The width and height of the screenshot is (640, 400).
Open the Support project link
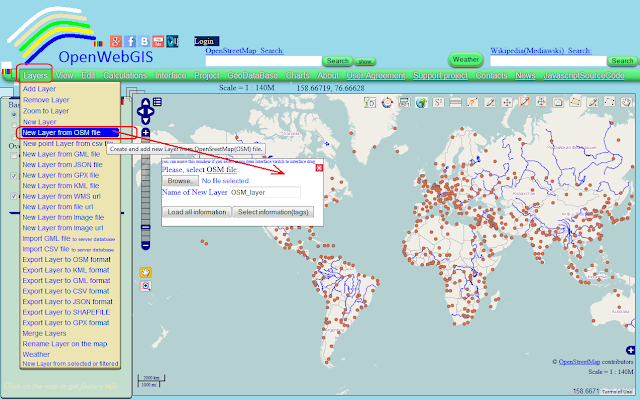pyautogui.click(x=440, y=76)
